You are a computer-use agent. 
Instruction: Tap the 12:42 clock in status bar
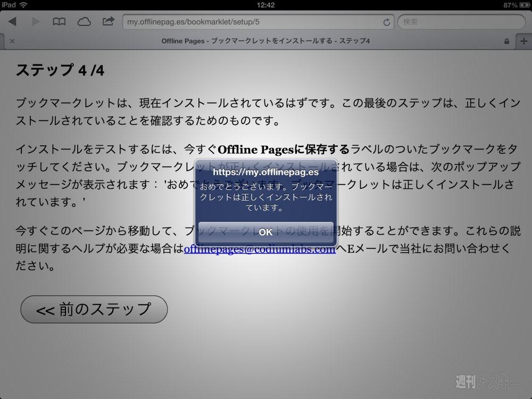click(x=265, y=5)
